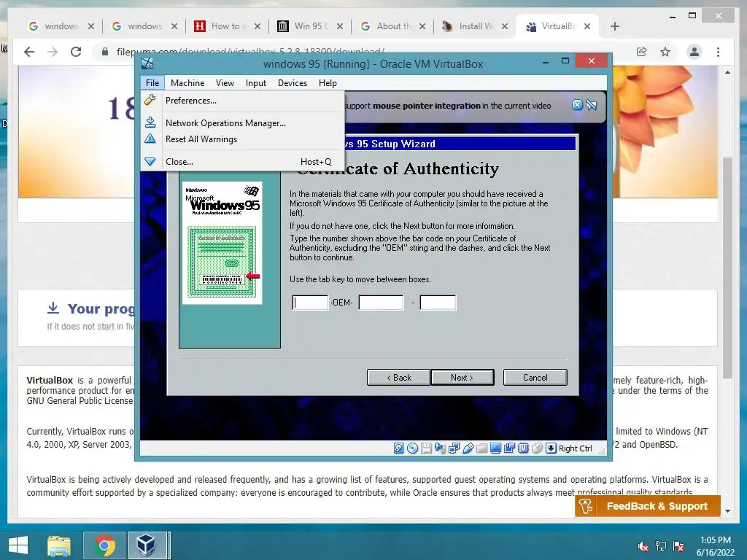Click the network adapters status icon
This screenshot has height=560, width=747.
pos(454,448)
